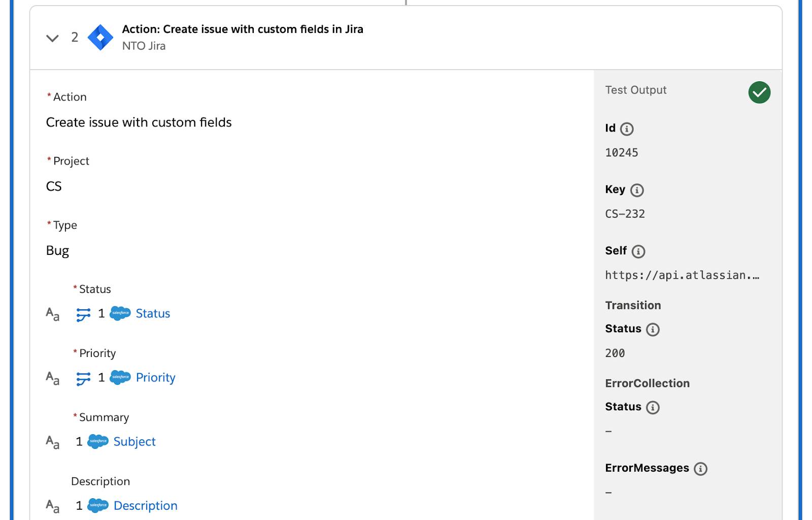
Task: Click the Salesforce cloud icon in the Description field
Action: click(98, 505)
